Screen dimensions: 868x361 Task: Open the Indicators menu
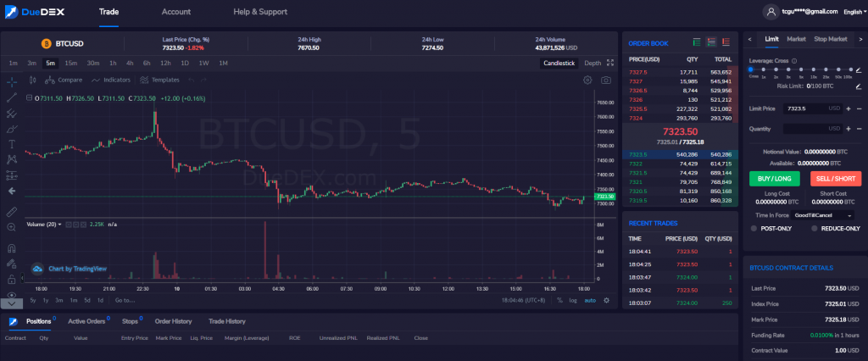(x=112, y=80)
